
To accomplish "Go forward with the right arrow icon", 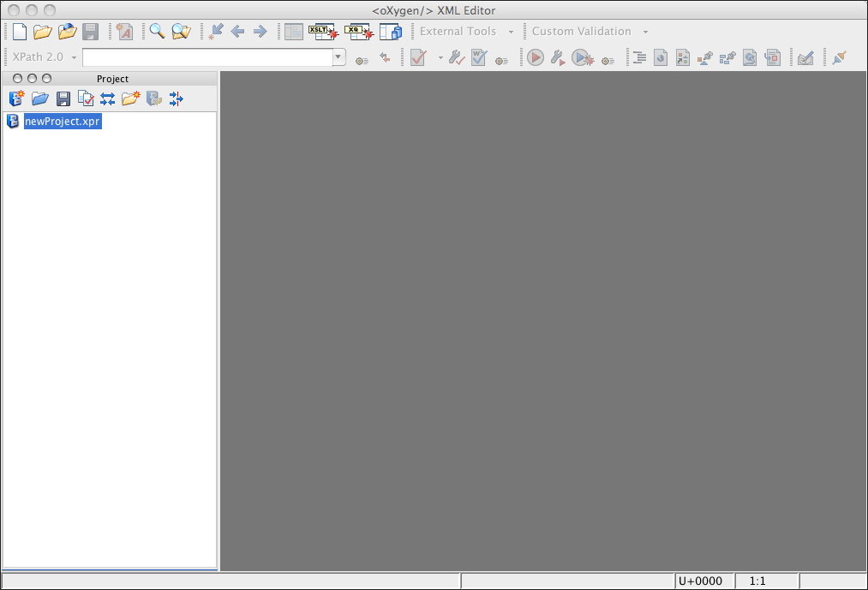I will coord(260,32).
